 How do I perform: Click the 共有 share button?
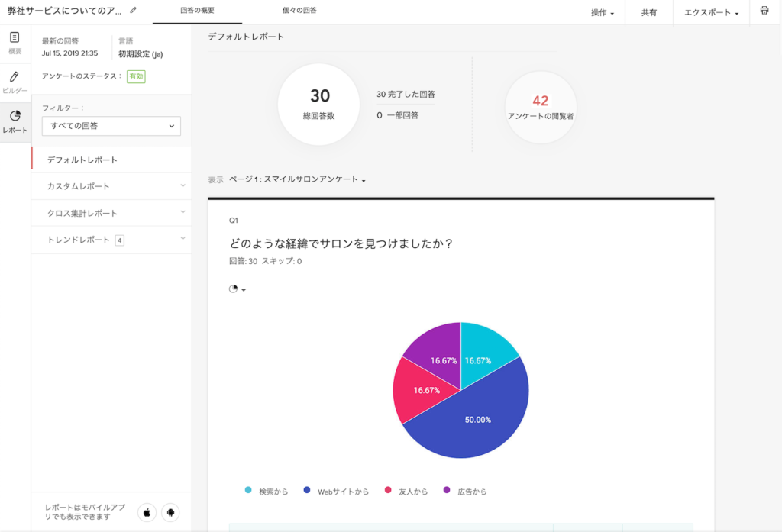(649, 12)
